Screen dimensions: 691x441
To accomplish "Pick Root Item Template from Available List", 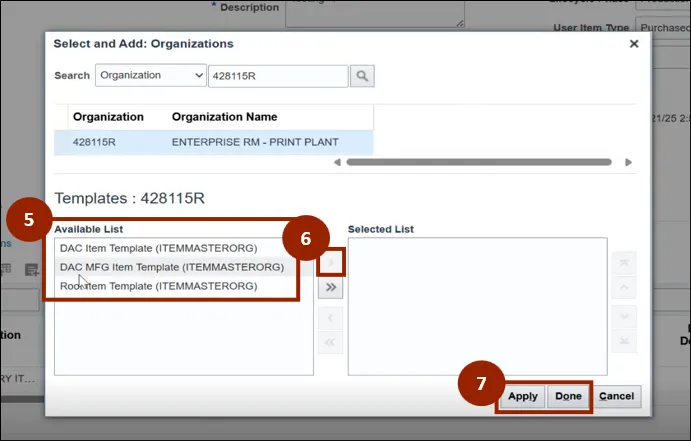I will point(158,286).
